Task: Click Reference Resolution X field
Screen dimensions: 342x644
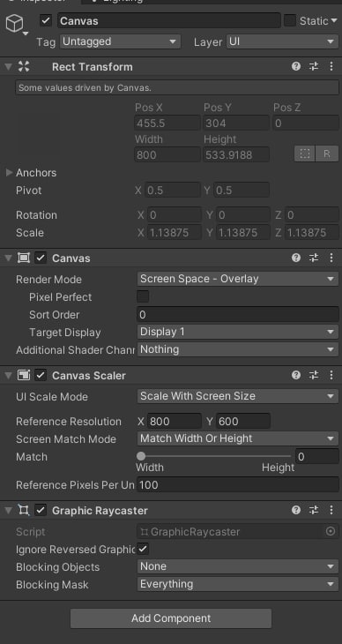Action: click(175, 422)
